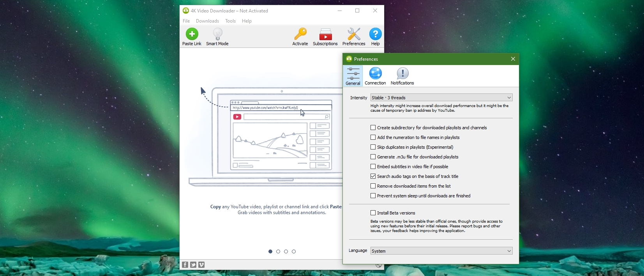
Task: Go to fourth tutorial slide dot
Action: coord(294,251)
